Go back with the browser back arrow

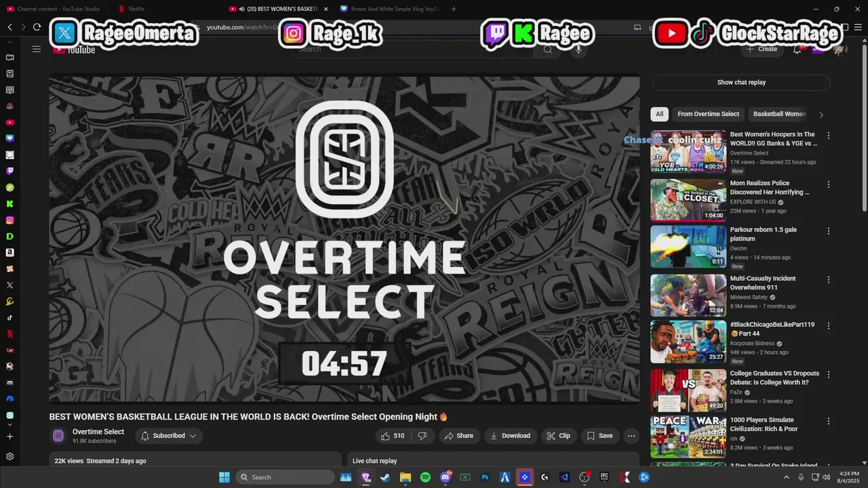9,27
